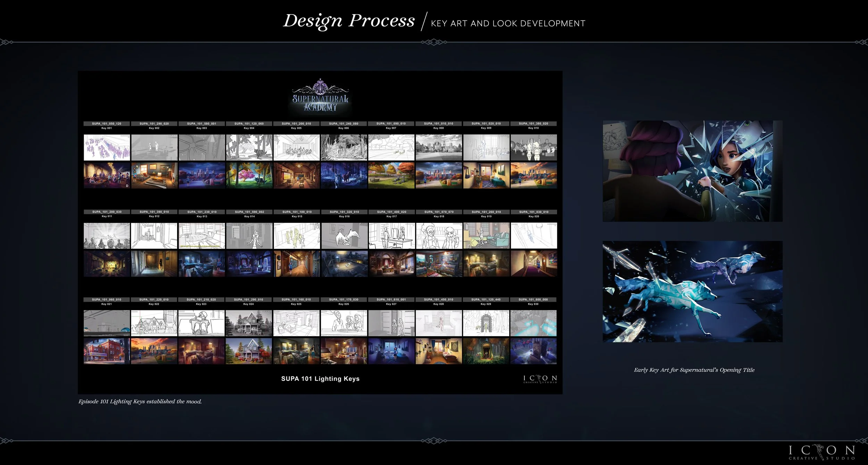868x465 pixels.
Task: Click the SUPA_101_050_120 label header
Action: click(107, 124)
